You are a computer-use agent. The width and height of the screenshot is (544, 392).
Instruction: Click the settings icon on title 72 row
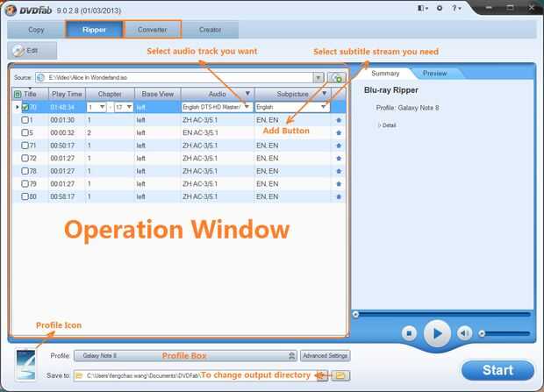[x=339, y=159]
